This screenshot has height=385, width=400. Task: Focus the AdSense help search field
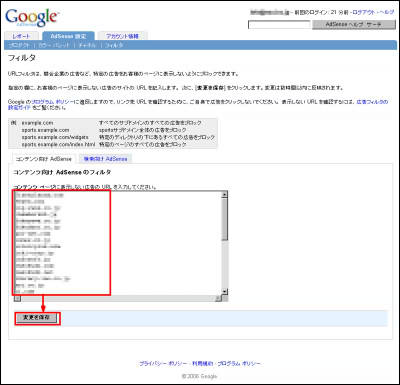279,25
